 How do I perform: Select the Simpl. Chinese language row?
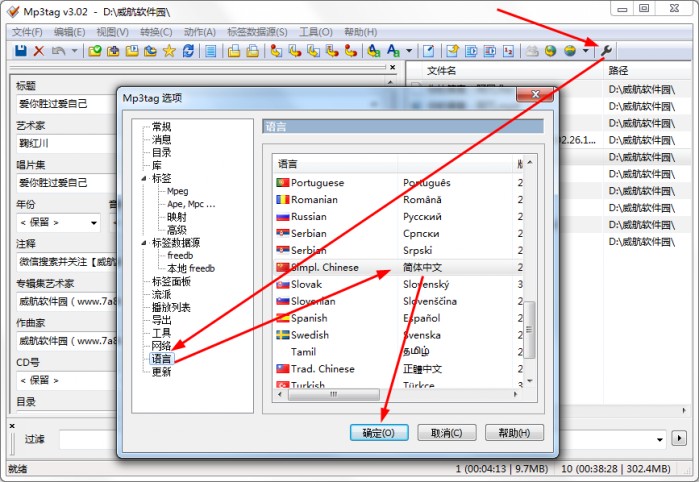coord(396,268)
